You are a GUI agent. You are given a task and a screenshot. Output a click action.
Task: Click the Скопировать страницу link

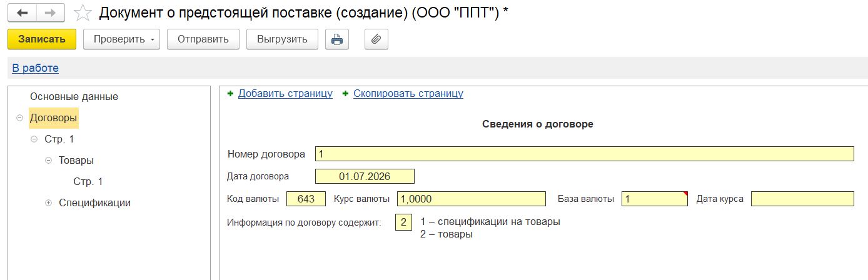tap(408, 94)
